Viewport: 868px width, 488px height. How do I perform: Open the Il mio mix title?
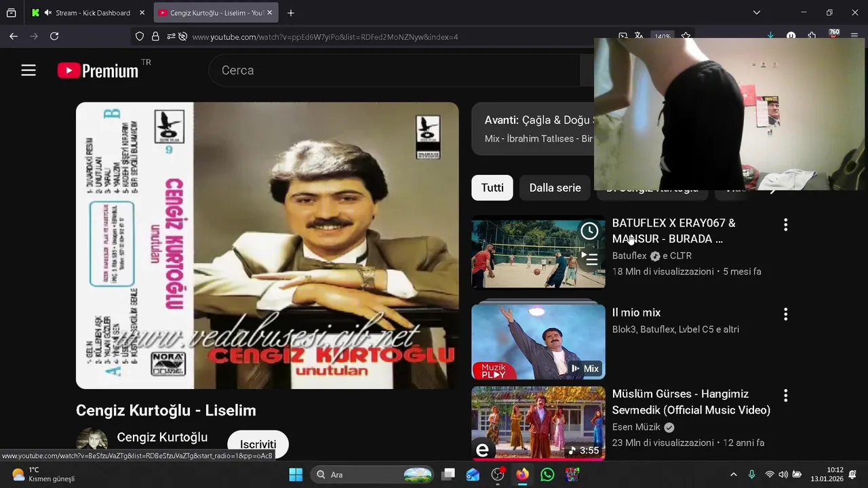636,312
